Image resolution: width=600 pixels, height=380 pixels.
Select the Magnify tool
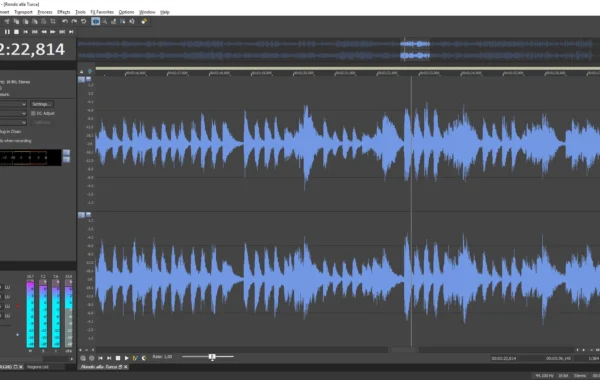pyautogui.click(x=104, y=21)
